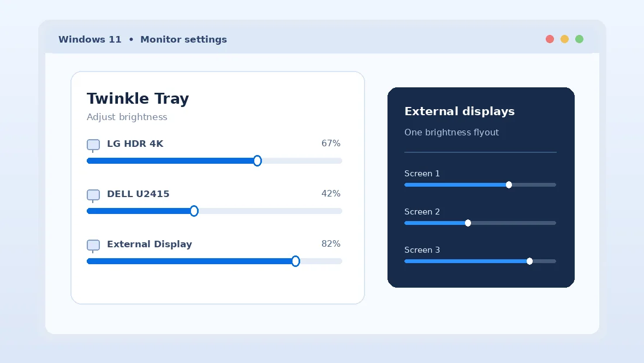Click the LG HDR 4K monitor icon
Screen dimensions: 644x363
(x=93, y=145)
